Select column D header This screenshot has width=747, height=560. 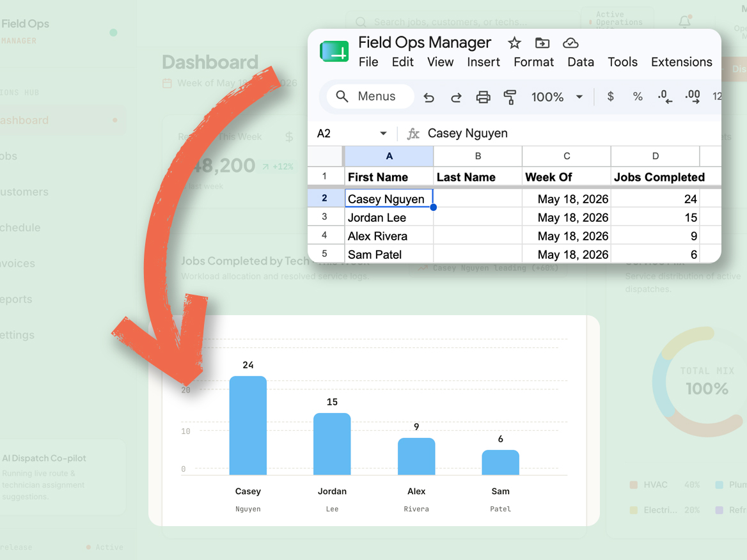click(655, 156)
